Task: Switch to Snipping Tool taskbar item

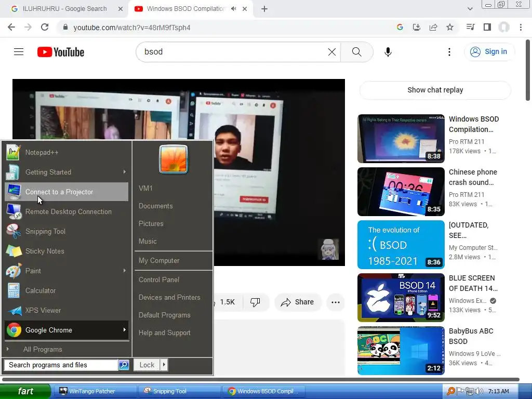Action: coord(179,391)
